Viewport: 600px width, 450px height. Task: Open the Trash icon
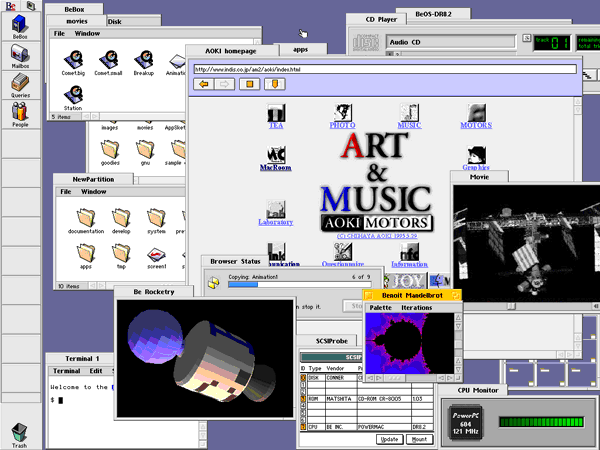19,435
